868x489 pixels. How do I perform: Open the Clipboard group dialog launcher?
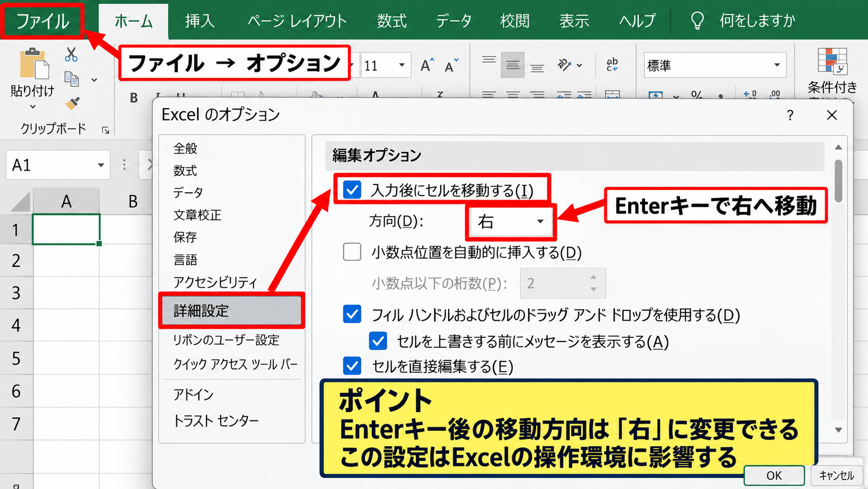[x=106, y=130]
